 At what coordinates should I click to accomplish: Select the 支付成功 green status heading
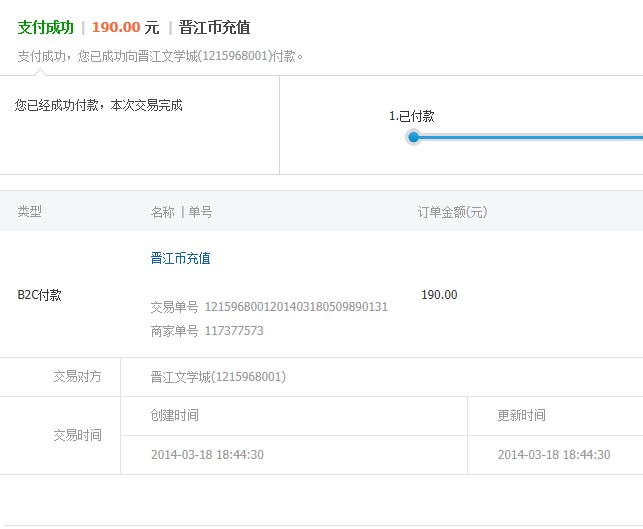tap(46, 27)
